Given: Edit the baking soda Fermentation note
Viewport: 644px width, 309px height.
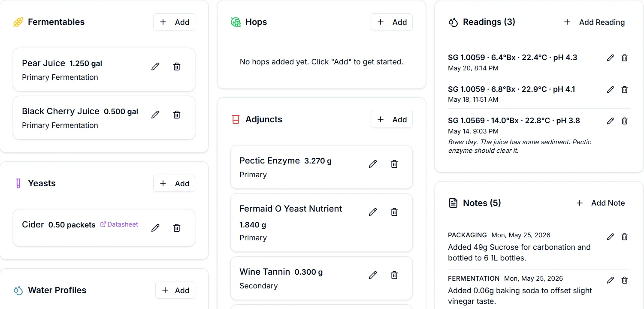Looking at the screenshot, I should coord(610,280).
